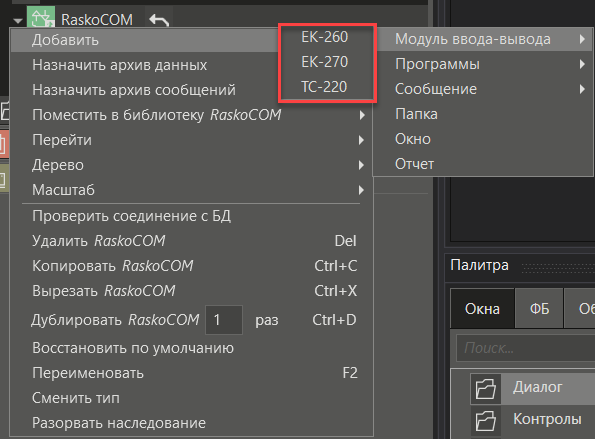This screenshot has height=439, width=595.
Task: Choose Вырезать RaskoCOM
Action: coord(191,291)
